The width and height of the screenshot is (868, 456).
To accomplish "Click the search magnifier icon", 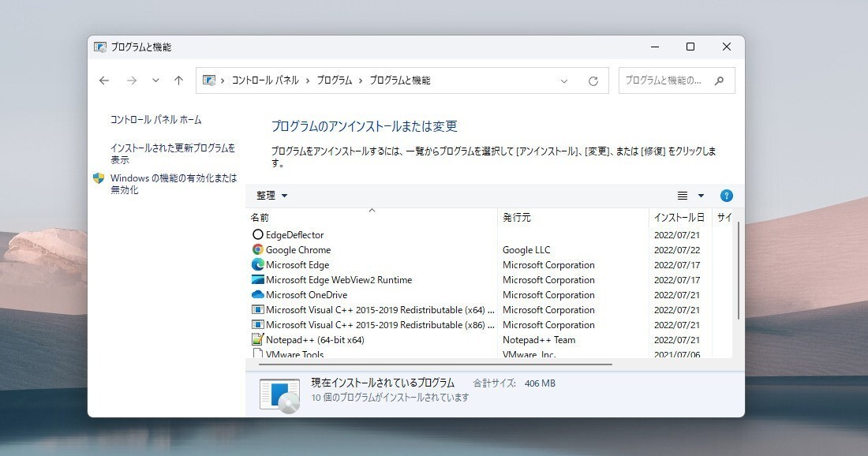I will tap(719, 80).
